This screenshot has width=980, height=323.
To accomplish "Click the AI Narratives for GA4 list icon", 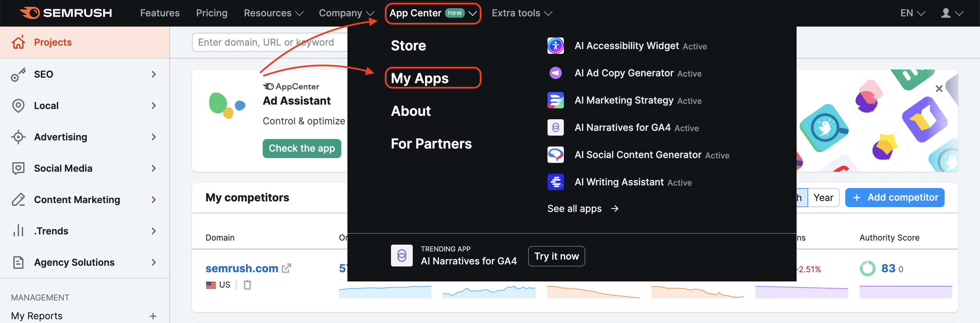I will [555, 127].
